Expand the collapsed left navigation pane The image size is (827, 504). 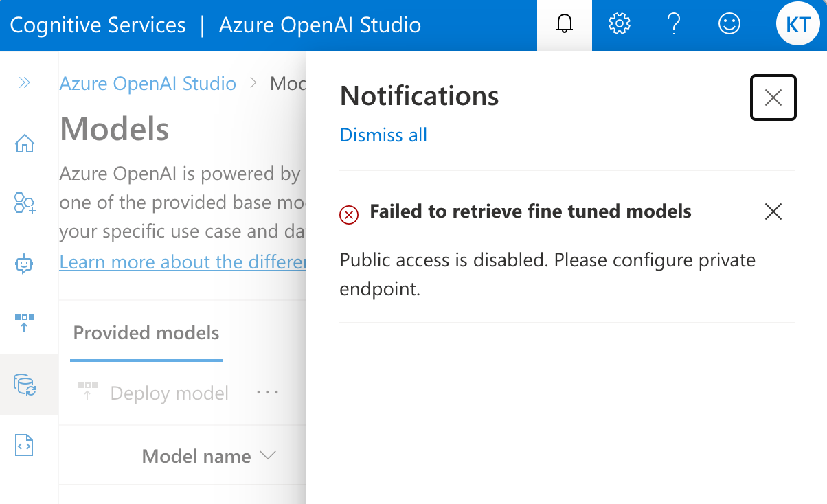24,82
